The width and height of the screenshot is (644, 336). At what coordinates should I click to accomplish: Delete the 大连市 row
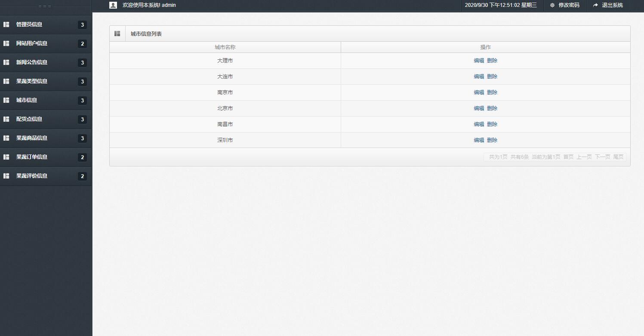492,77
